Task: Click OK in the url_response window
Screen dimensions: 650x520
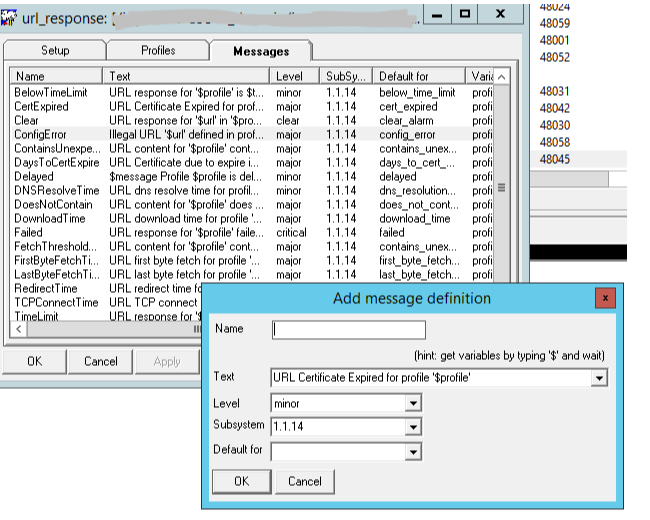Action: (x=34, y=361)
